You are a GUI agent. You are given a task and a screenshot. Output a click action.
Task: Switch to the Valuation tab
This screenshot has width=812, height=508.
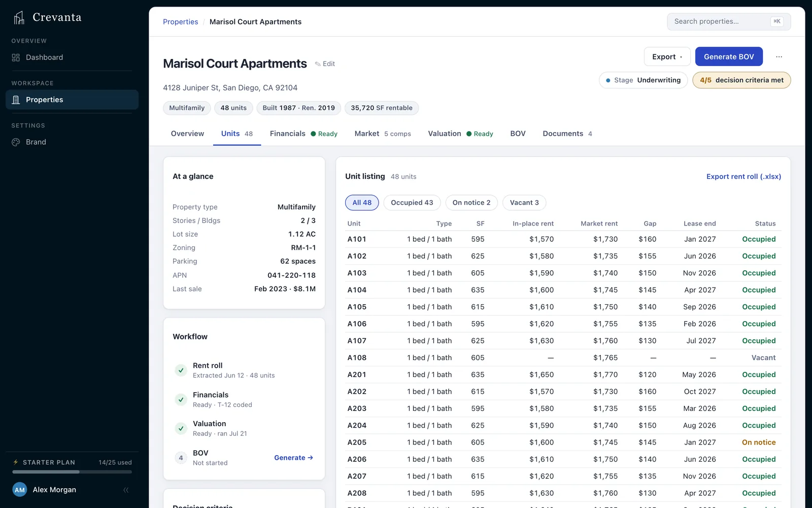[460, 134]
